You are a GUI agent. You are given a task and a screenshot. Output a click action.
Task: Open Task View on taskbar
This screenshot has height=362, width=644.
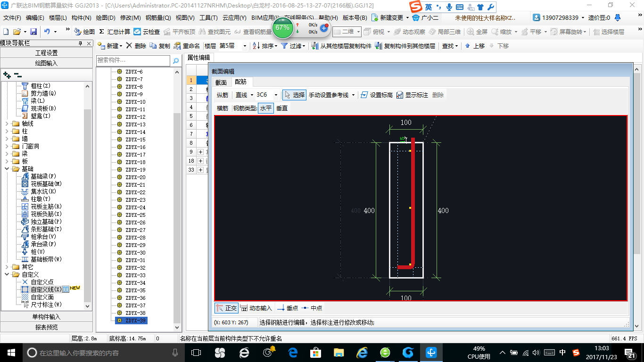pyautogui.click(x=196, y=353)
